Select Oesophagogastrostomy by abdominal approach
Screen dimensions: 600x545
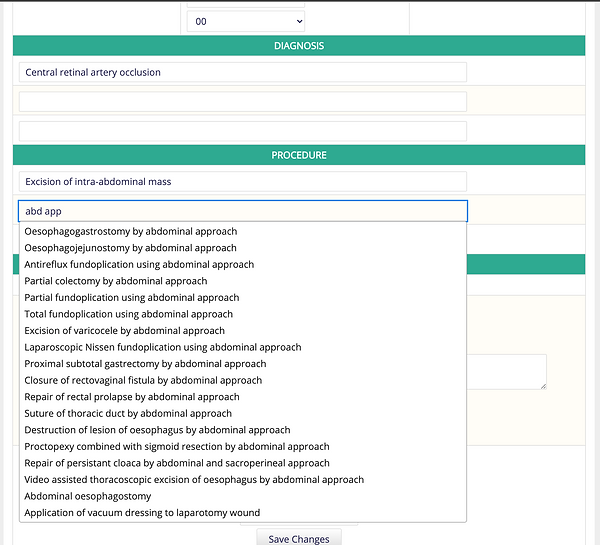[x=243, y=232]
